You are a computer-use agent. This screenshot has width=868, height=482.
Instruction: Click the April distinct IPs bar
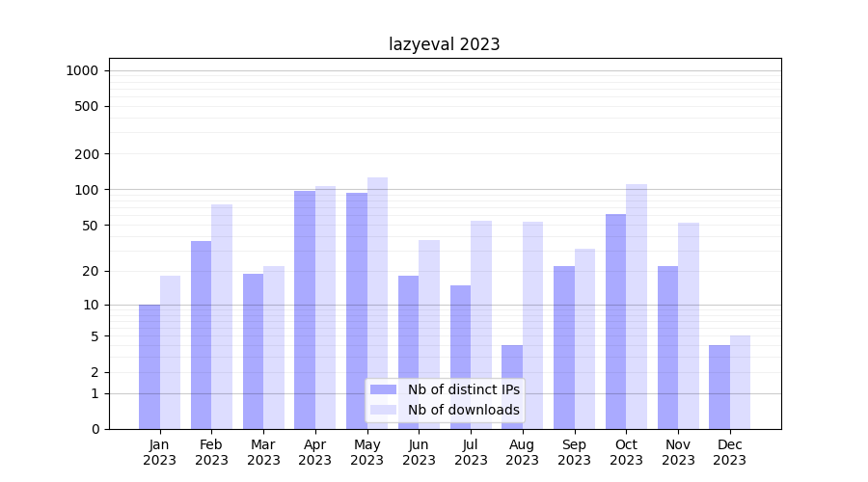pyautogui.click(x=305, y=308)
